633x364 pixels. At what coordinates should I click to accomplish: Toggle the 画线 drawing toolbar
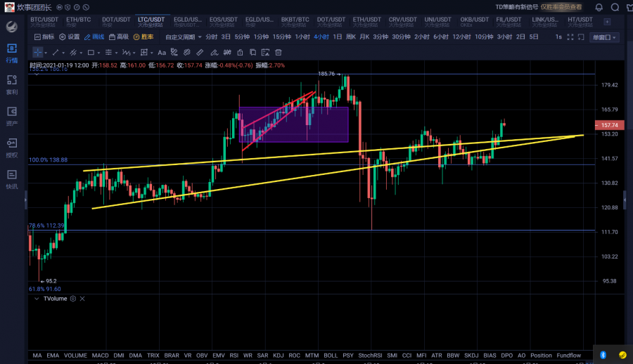(x=94, y=37)
